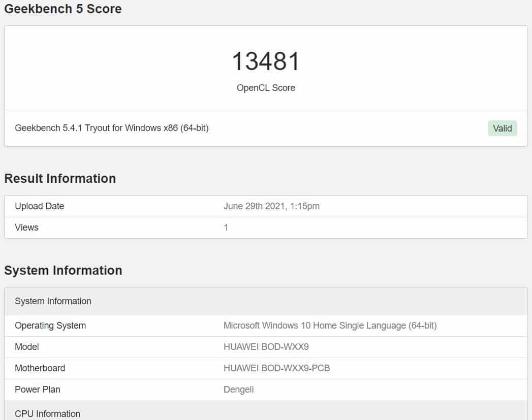This screenshot has width=532, height=420.
Task: Select the HUAWEI BOD-WXX9-PCB motherboard value
Action: [276, 368]
